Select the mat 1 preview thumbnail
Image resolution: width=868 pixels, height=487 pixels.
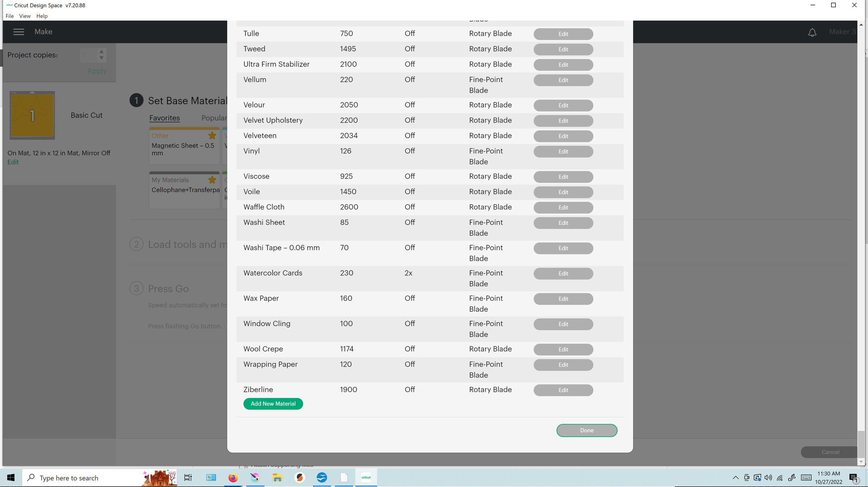(x=32, y=115)
